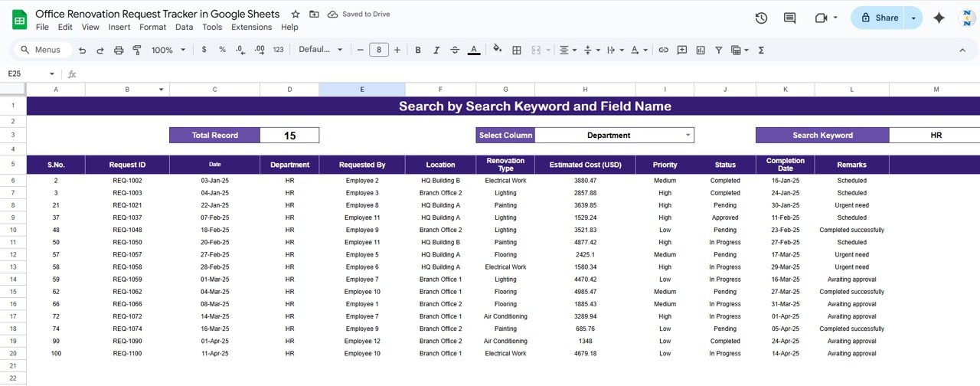
Task: Click the insert link icon
Action: (x=664, y=50)
